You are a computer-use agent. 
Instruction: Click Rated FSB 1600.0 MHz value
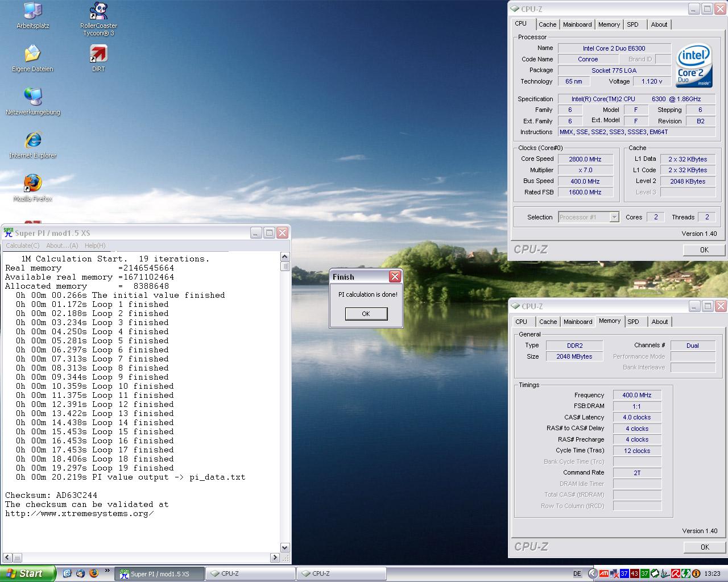click(585, 192)
